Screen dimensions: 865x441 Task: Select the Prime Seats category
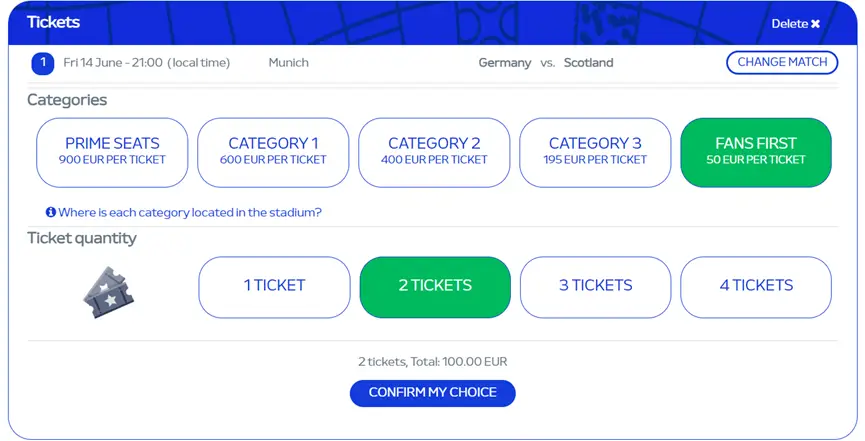pos(112,152)
